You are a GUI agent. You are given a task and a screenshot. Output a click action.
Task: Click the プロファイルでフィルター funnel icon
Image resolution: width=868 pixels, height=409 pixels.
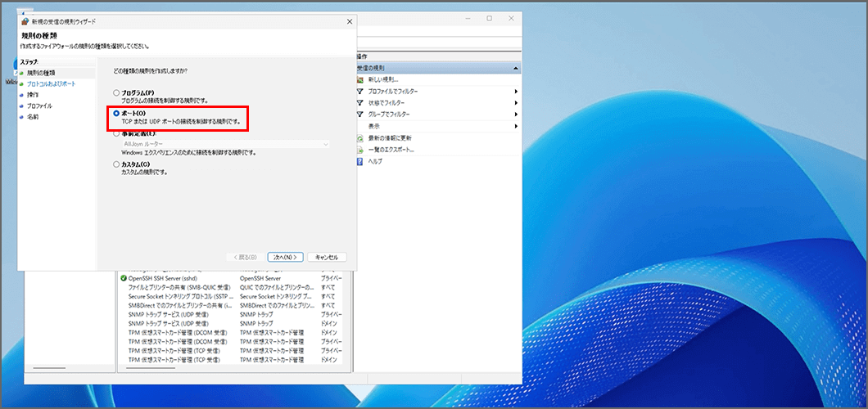click(x=361, y=91)
